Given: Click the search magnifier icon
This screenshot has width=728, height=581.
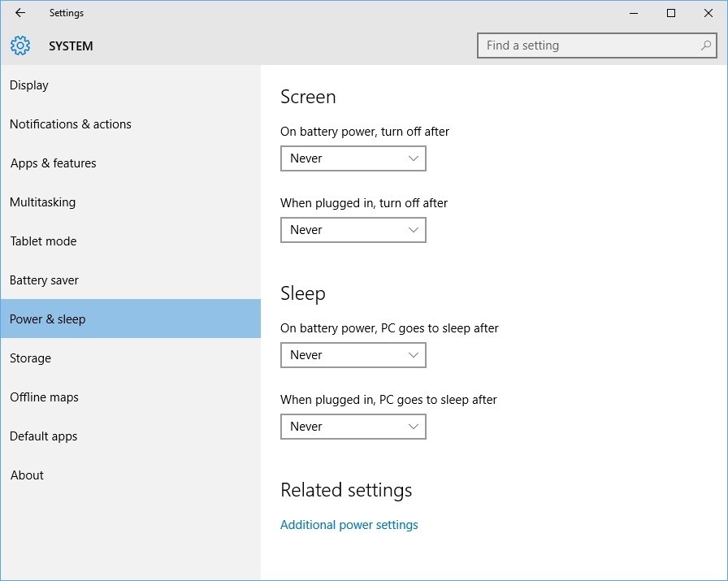Looking at the screenshot, I should (706, 46).
